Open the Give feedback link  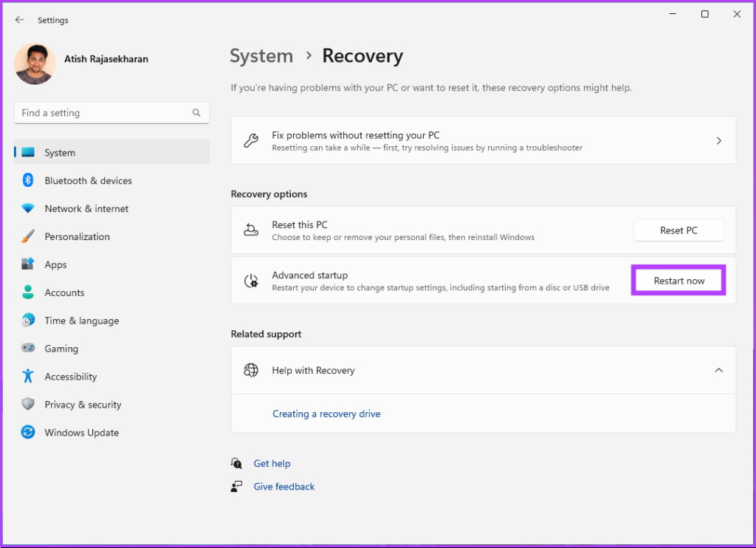click(284, 486)
